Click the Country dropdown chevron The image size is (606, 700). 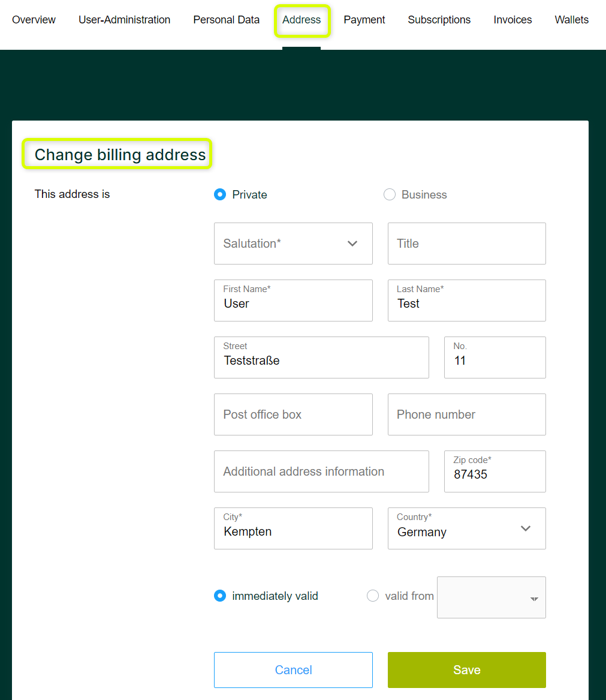[x=526, y=528]
